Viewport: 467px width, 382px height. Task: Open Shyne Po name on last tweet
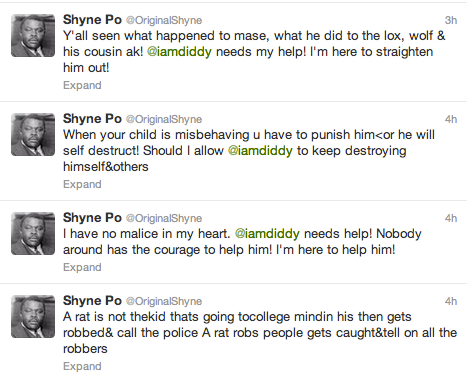click(x=92, y=301)
